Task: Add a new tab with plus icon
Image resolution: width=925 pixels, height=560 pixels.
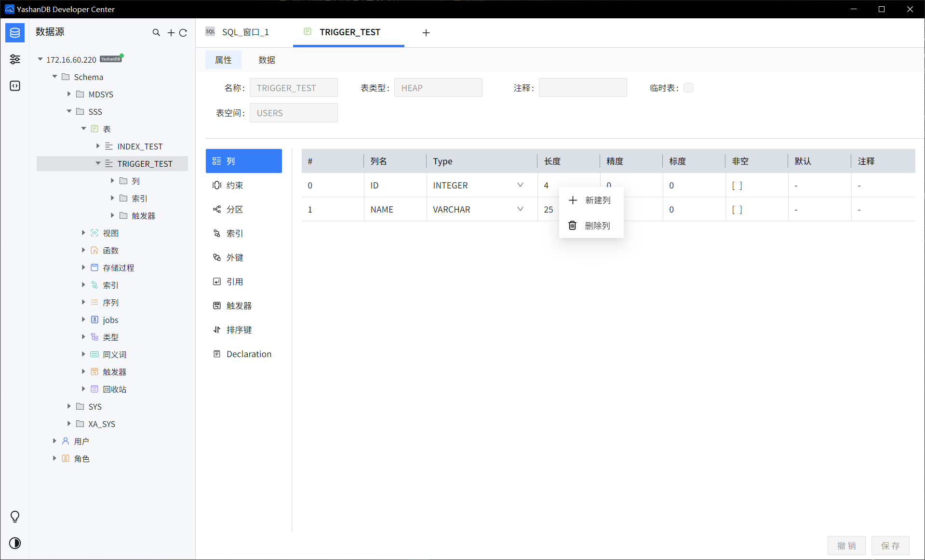Action: click(x=426, y=33)
